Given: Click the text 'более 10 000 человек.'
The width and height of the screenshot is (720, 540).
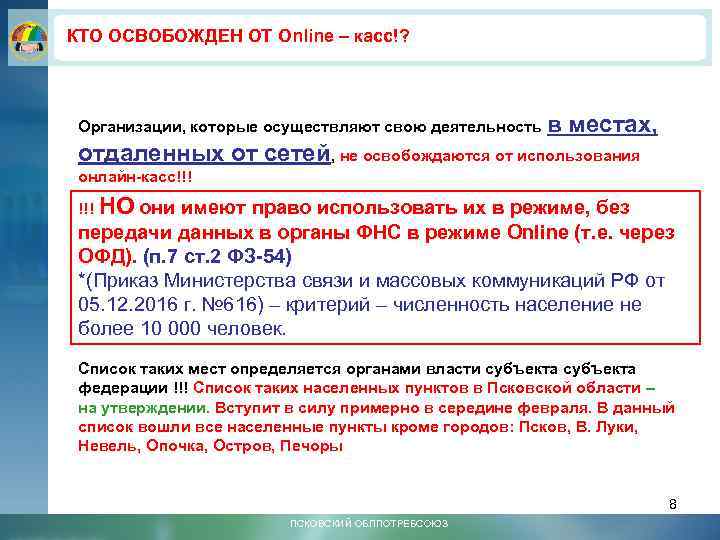Looking at the screenshot, I should tap(182, 328).
